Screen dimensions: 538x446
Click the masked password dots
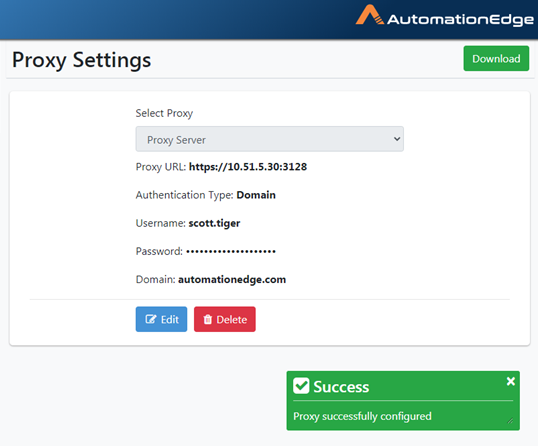pyautogui.click(x=231, y=251)
